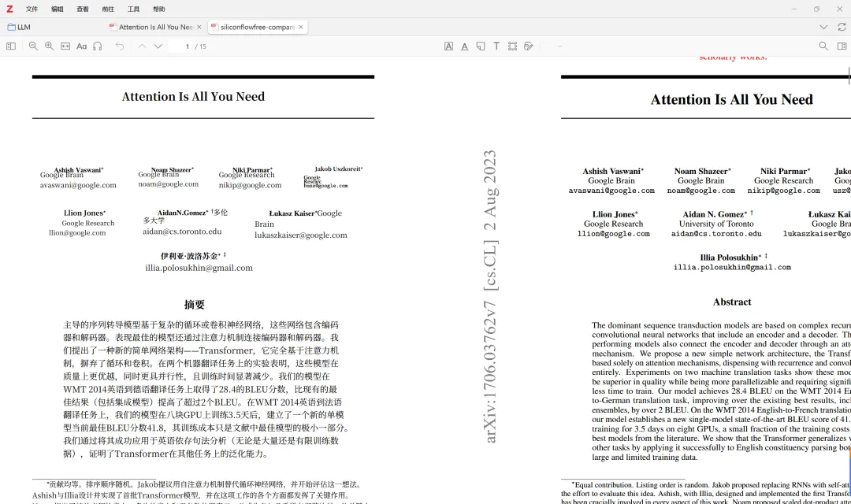The width and height of the screenshot is (851, 504).
Task: Select the underline text tool
Action: click(x=465, y=46)
